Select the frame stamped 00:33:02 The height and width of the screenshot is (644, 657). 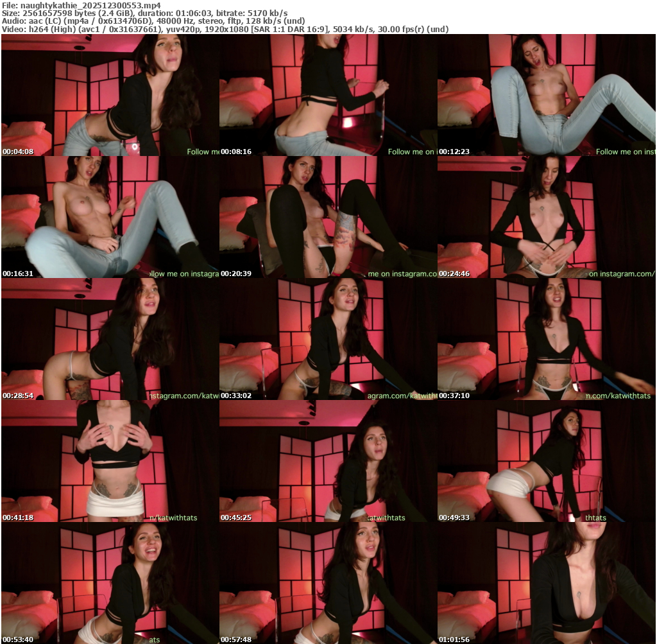(x=328, y=339)
